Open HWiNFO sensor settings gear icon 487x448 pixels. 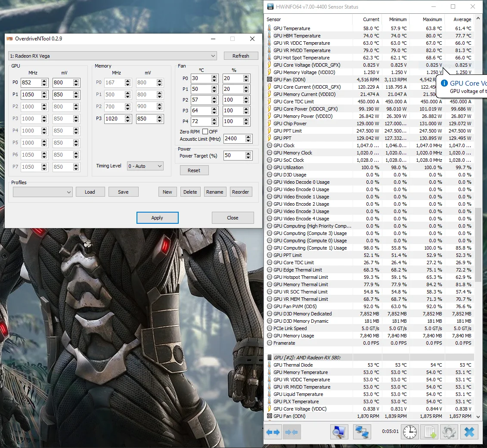[449, 432]
